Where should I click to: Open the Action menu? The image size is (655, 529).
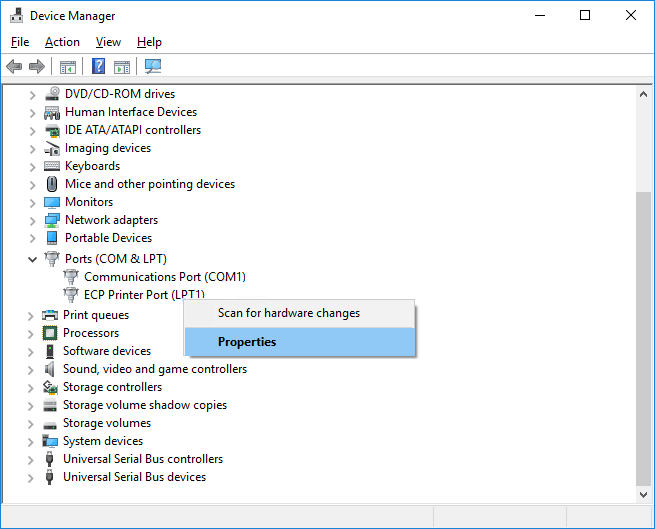(x=62, y=42)
